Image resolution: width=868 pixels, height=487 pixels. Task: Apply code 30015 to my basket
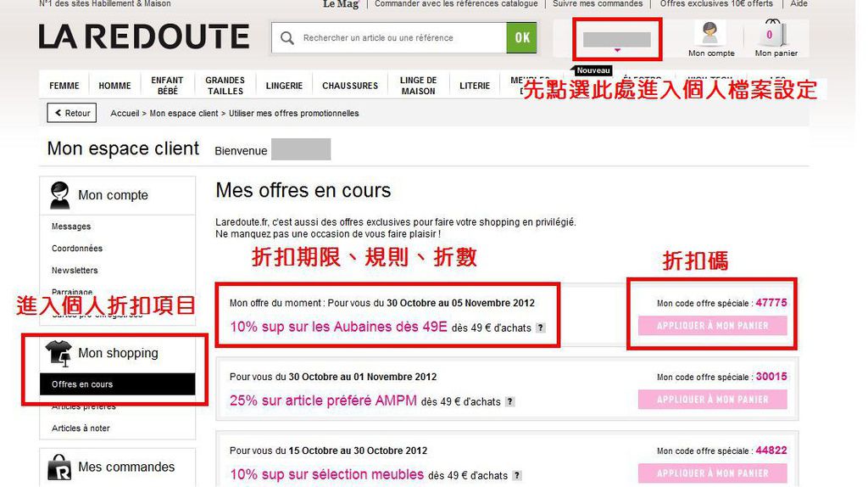712,400
